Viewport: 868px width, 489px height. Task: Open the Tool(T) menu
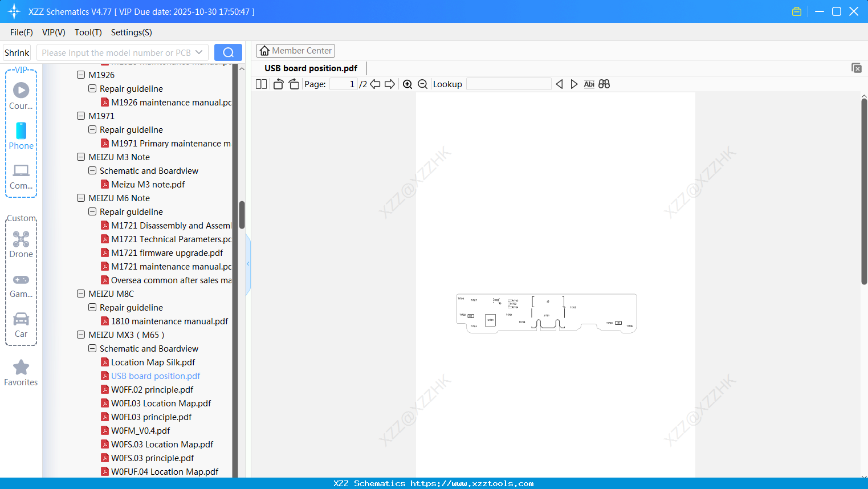click(x=88, y=32)
